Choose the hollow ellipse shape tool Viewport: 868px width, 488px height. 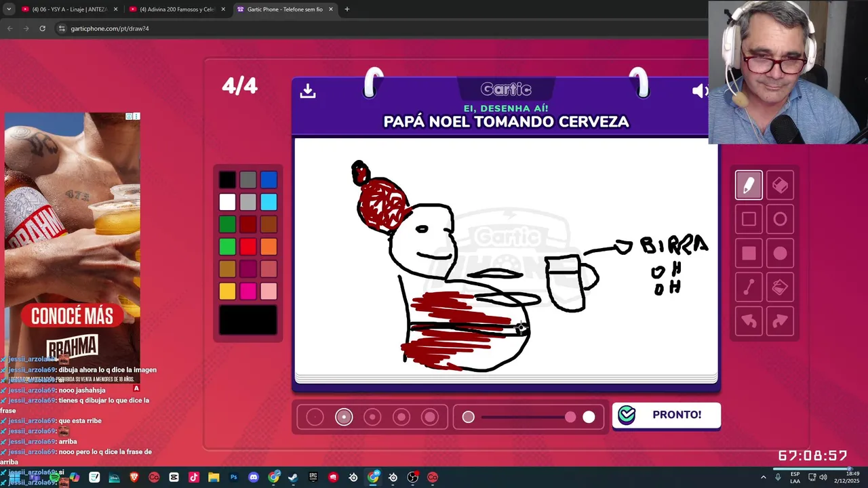click(780, 219)
